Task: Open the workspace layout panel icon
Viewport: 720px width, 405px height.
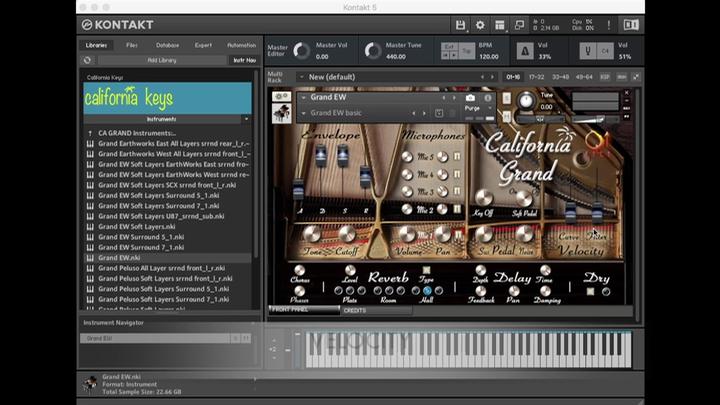Action: [x=500, y=25]
